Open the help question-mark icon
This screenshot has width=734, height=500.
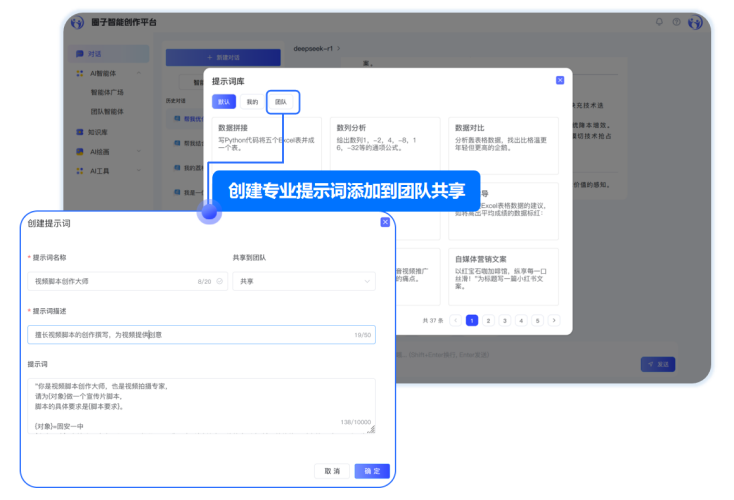(x=676, y=22)
